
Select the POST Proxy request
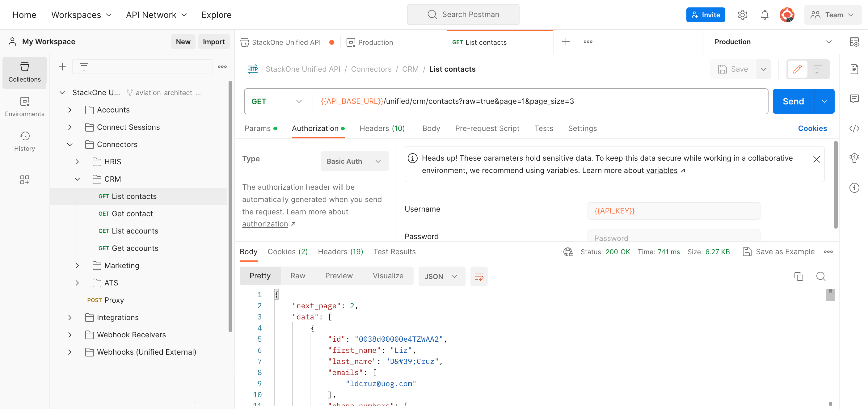click(x=105, y=300)
